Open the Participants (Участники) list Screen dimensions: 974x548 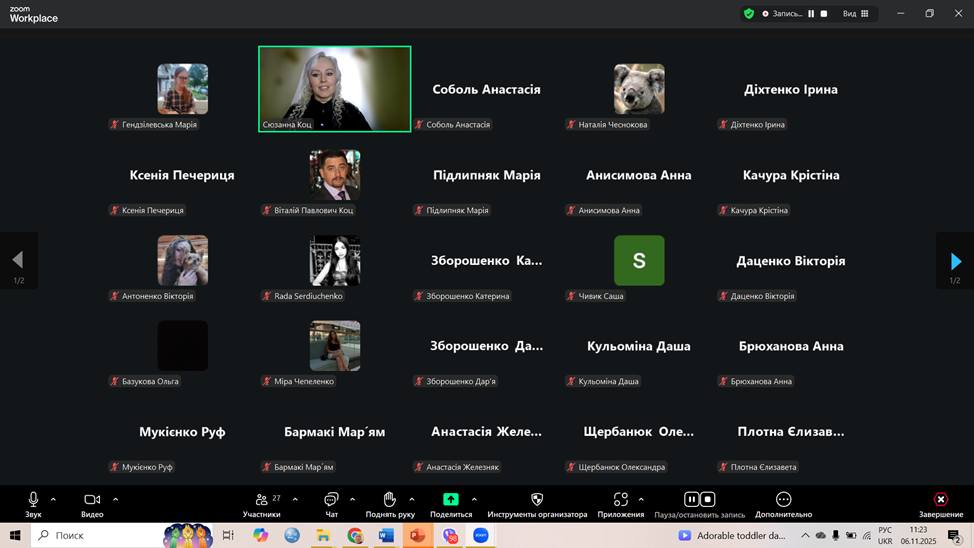tap(262, 500)
